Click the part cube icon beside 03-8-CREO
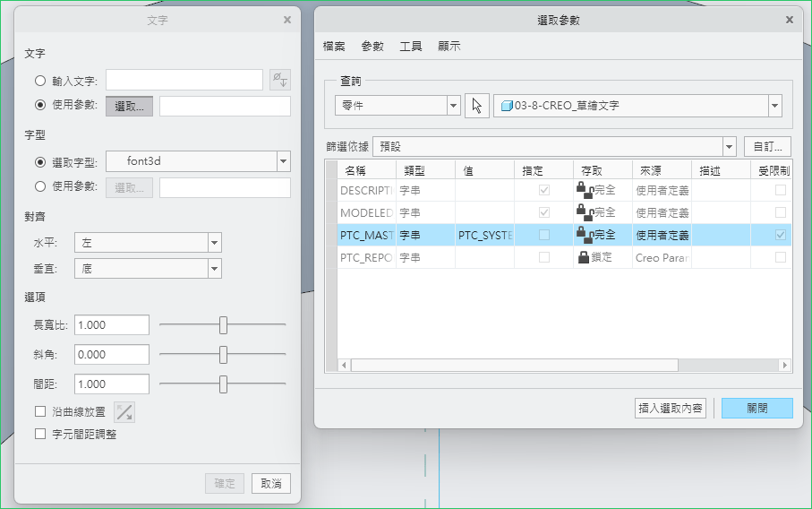The height and width of the screenshot is (509, 812). (507, 106)
